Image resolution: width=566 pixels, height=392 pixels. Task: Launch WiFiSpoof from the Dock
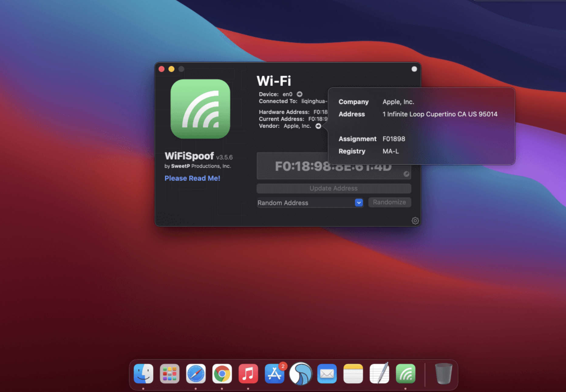pyautogui.click(x=406, y=374)
